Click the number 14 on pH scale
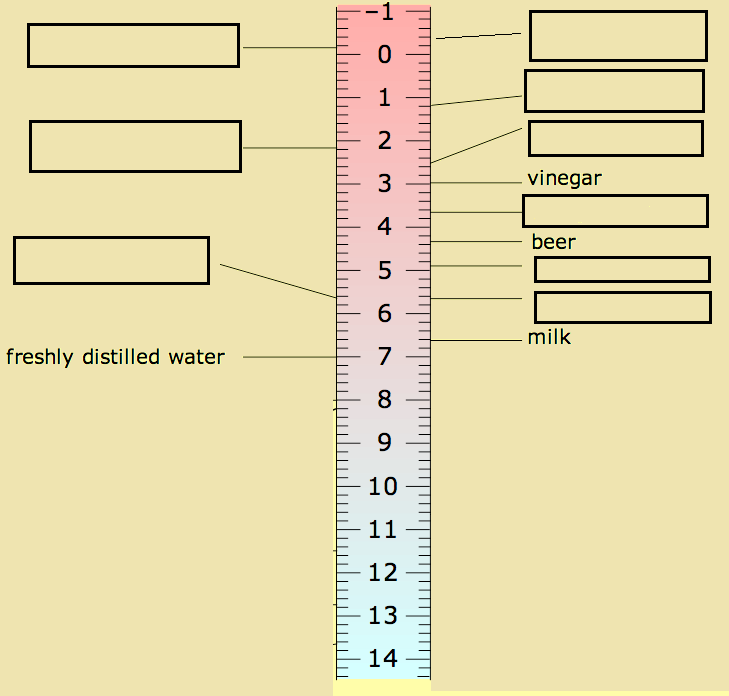 click(383, 658)
